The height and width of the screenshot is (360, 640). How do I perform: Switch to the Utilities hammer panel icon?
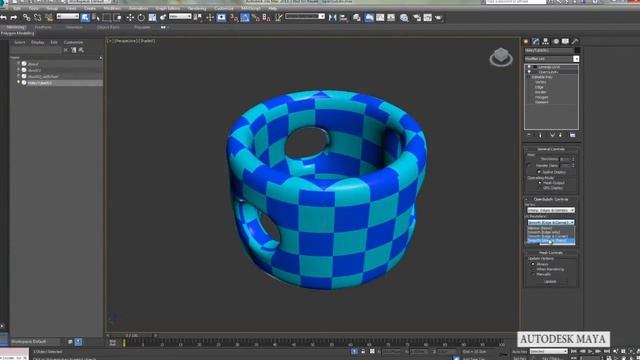pyautogui.click(x=575, y=41)
